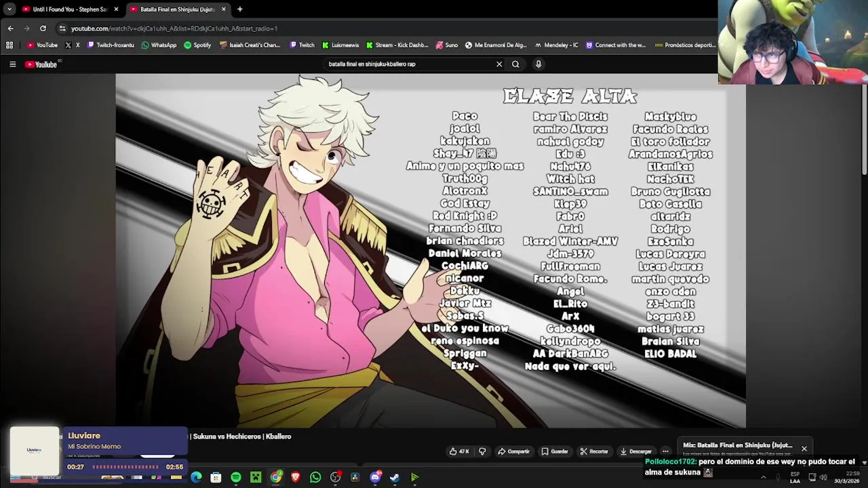Open the YouTube hamburger guide menu
Screen dimensions: 868x488
click(12, 64)
